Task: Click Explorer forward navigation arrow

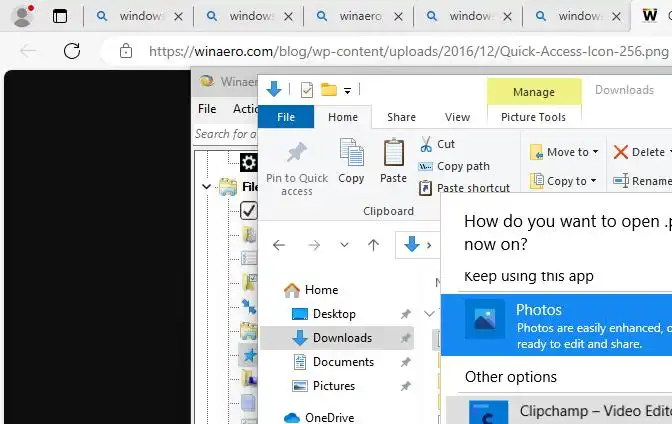Action: coord(314,245)
